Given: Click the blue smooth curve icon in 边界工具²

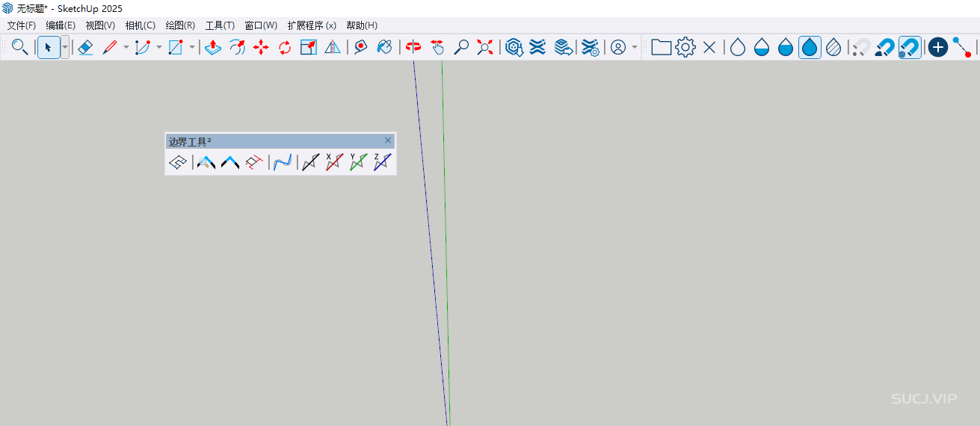Looking at the screenshot, I should click(283, 162).
